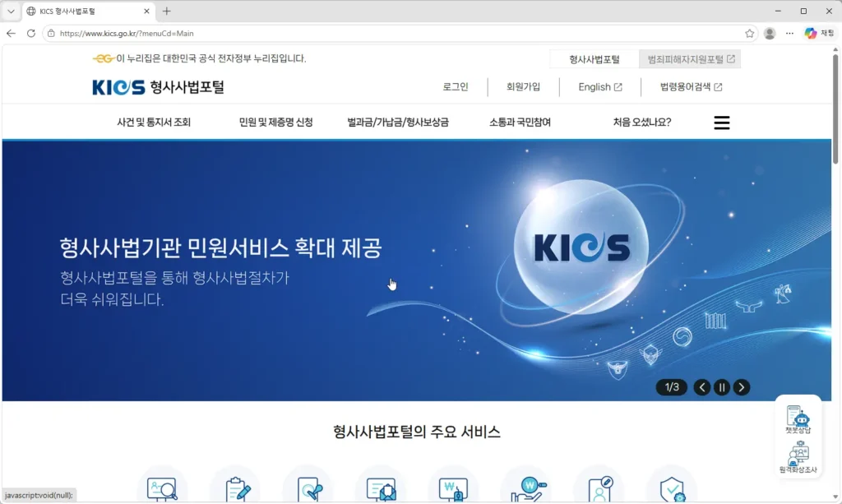Open the 민원 및 제증명 신청 menu
The image size is (842, 504).
click(x=275, y=123)
